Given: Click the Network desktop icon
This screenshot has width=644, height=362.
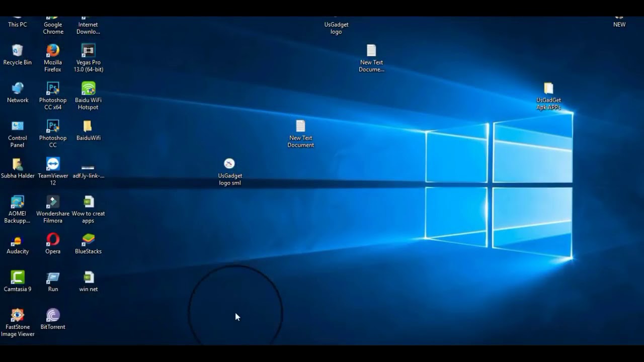Looking at the screenshot, I should [x=18, y=93].
